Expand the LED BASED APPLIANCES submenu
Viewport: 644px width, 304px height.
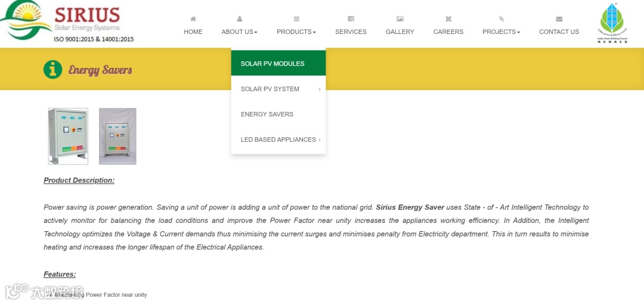click(x=278, y=139)
